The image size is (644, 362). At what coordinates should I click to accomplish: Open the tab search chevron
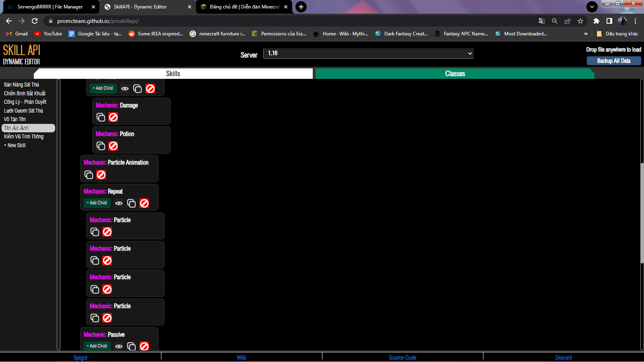tap(592, 7)
